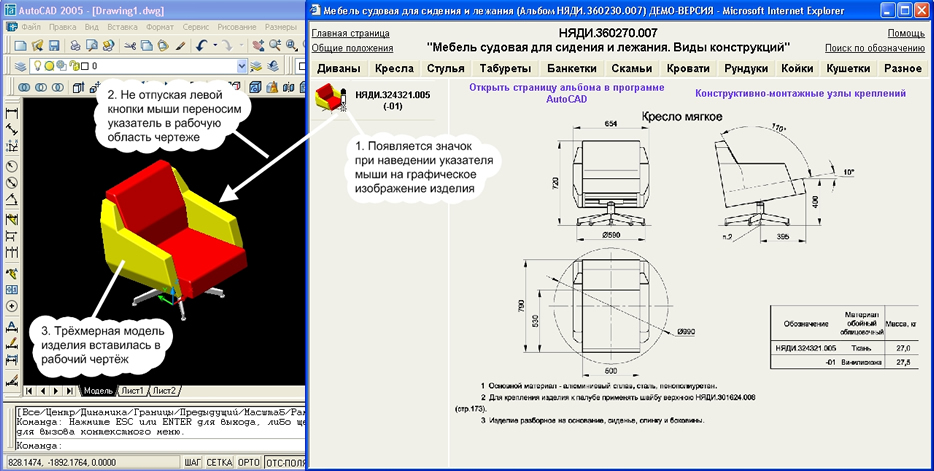Select the Ordinate dimension tool
934x471 pixels.
11,145
